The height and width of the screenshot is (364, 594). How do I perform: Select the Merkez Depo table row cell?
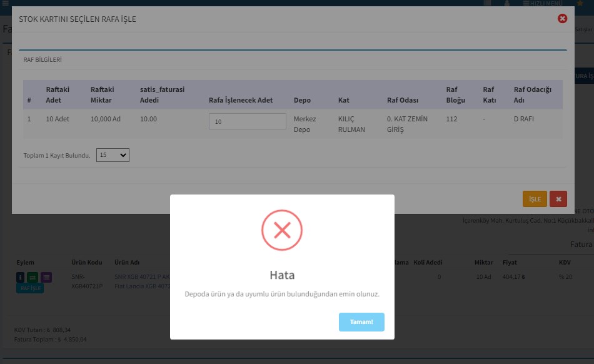[305, 124]
